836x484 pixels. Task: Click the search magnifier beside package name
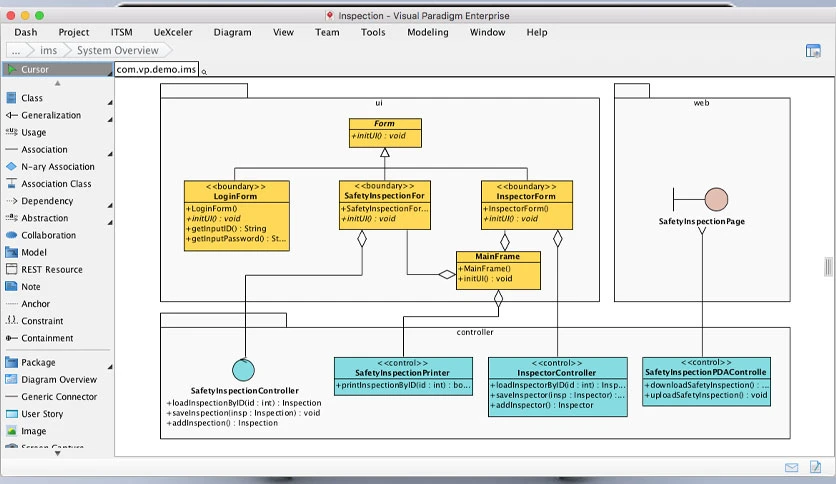(x=204, y=72)
